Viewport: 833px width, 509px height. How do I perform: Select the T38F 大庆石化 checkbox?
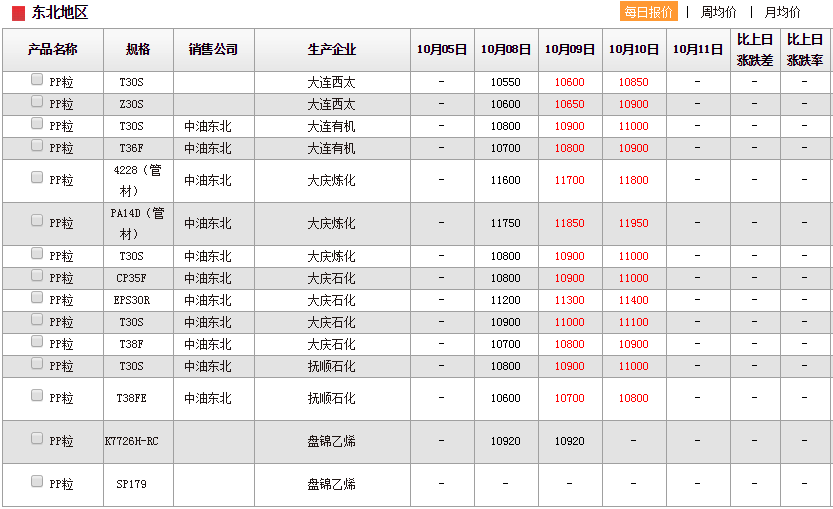(37, 341)
